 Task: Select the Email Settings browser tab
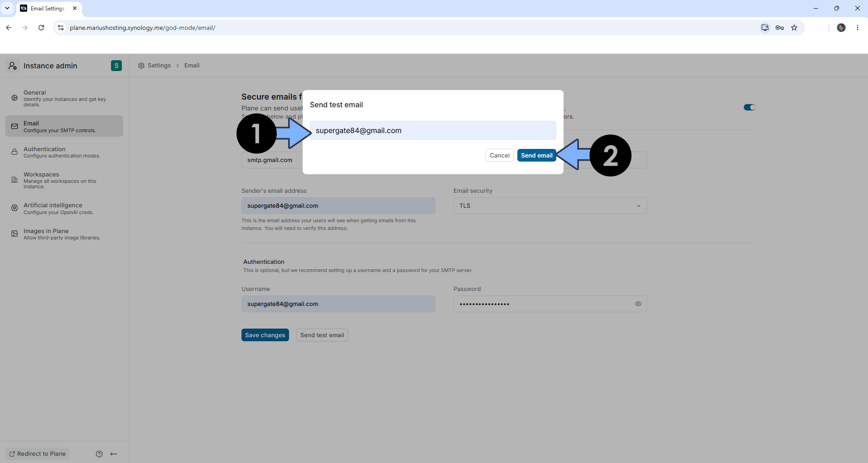49,9
